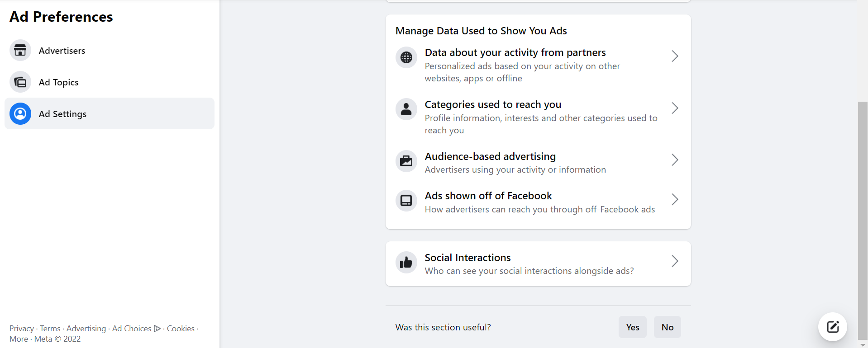The width and height of the screenshot is (868, 348).
Task: Click the thumbs-up Social Interactions icon
Action: pyautogui.click(x=406, y=262)
